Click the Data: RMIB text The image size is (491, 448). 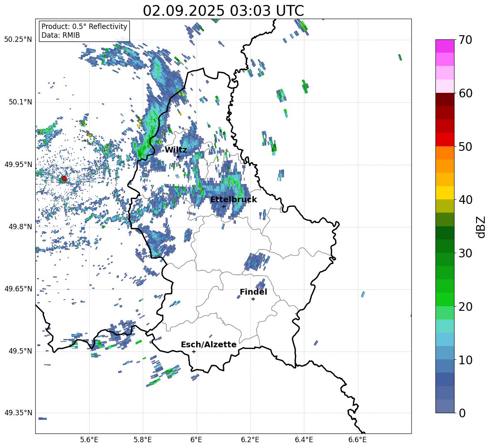tap(61, 35)
